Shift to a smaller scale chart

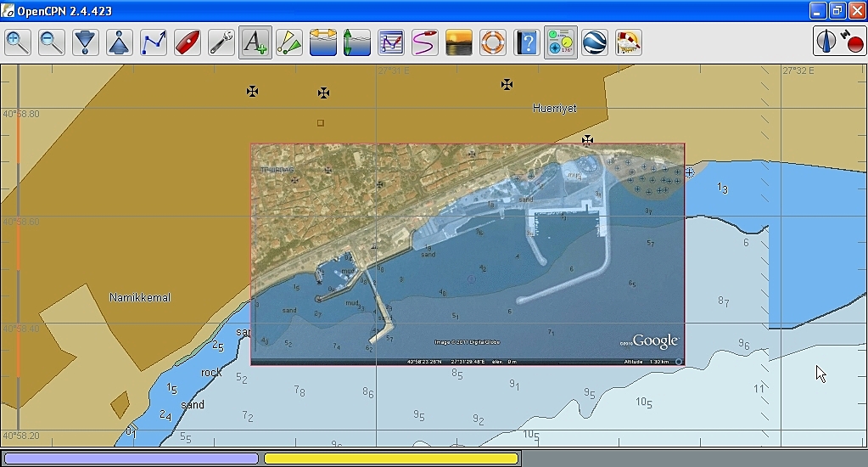(119, 42)
